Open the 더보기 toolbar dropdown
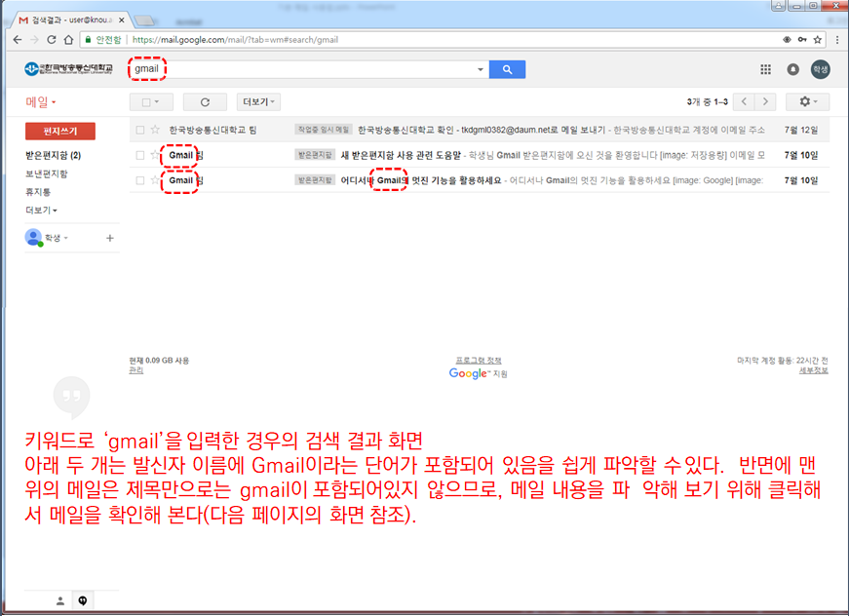849x616 pixels. pos(258,101)
